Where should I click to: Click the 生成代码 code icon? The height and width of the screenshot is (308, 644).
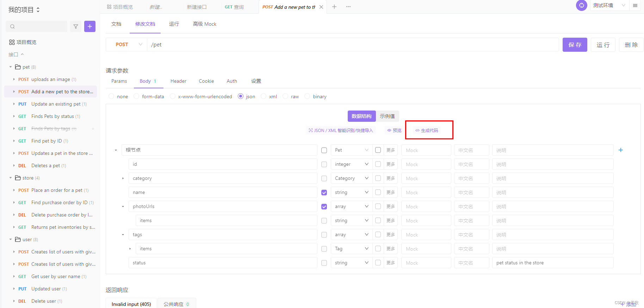tap(417, 131)
